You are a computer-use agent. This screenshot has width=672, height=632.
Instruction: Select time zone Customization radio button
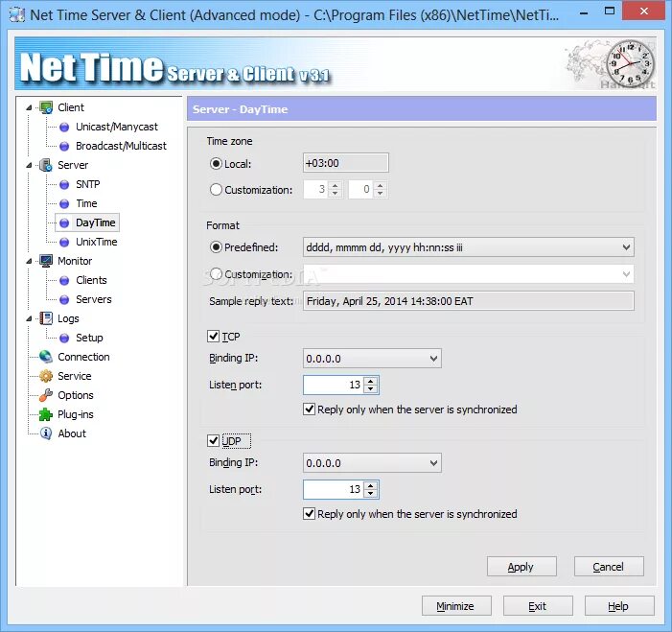216,189
